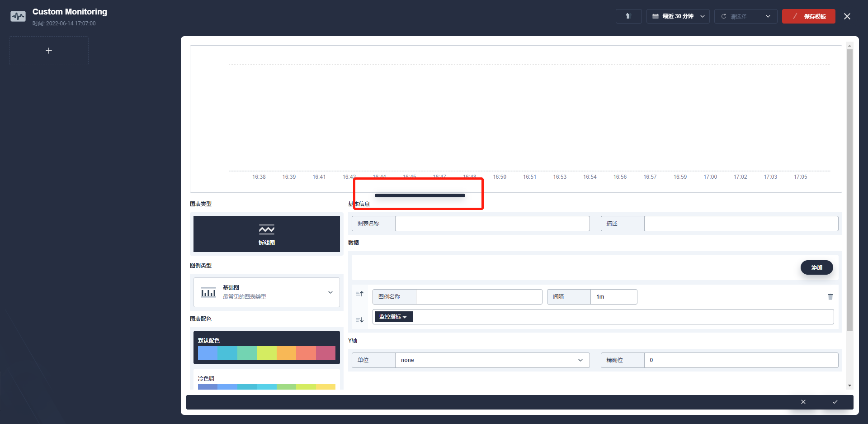Click the "图例类型" section heading
Image resolution: width=868 pixels, height=424 pixels.
201,266
